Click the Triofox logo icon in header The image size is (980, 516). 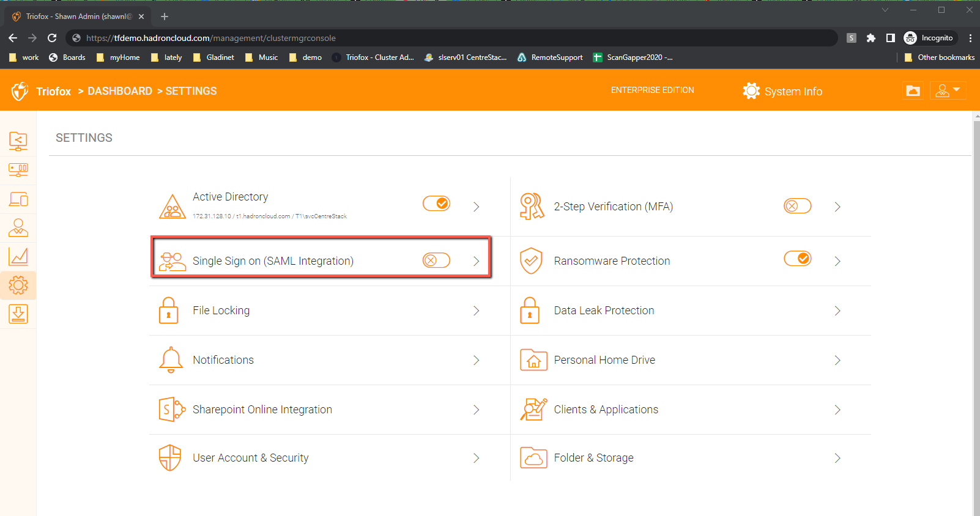(20, 91)
